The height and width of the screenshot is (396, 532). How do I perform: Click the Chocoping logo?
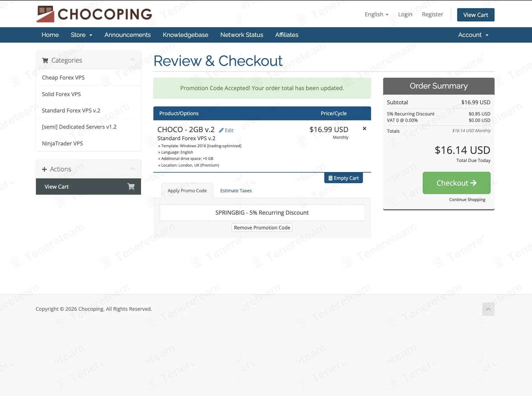pos(94,14)
